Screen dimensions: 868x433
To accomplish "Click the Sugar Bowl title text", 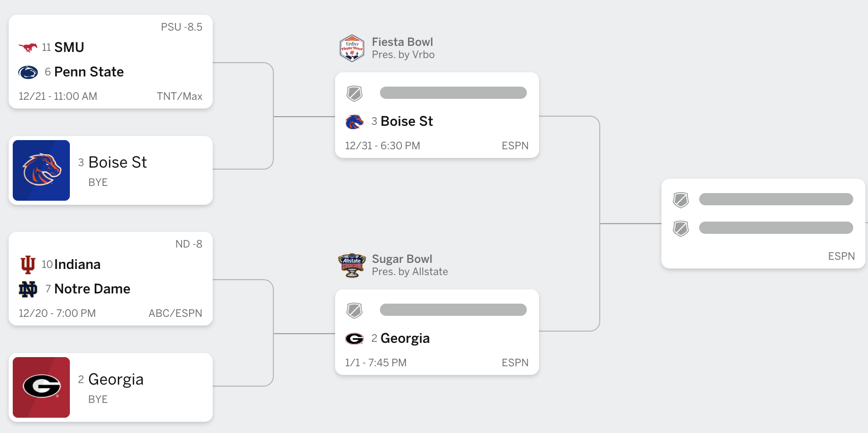I will (x=402, y=259).
